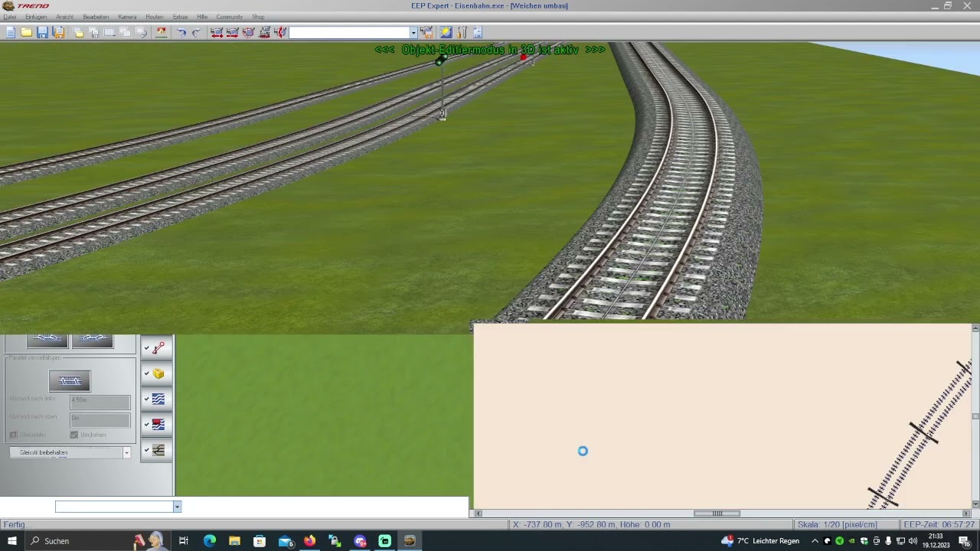Save the layout with the floppy disk icon
The width and height of the screenshot is (980, 551).
click(42, 32)
